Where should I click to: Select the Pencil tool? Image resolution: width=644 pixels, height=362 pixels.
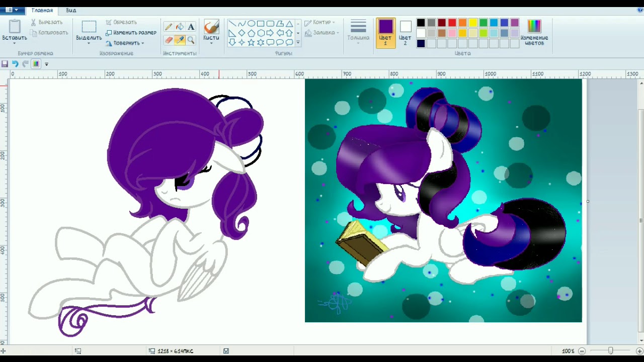tap(169, 27)
